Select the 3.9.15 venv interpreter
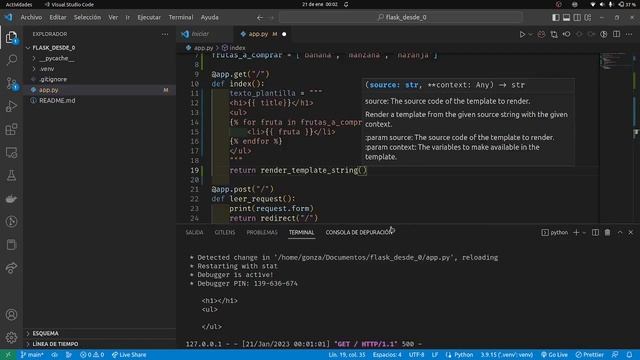The height and width of the screenshot is (360, 640). tap(507, 355)
